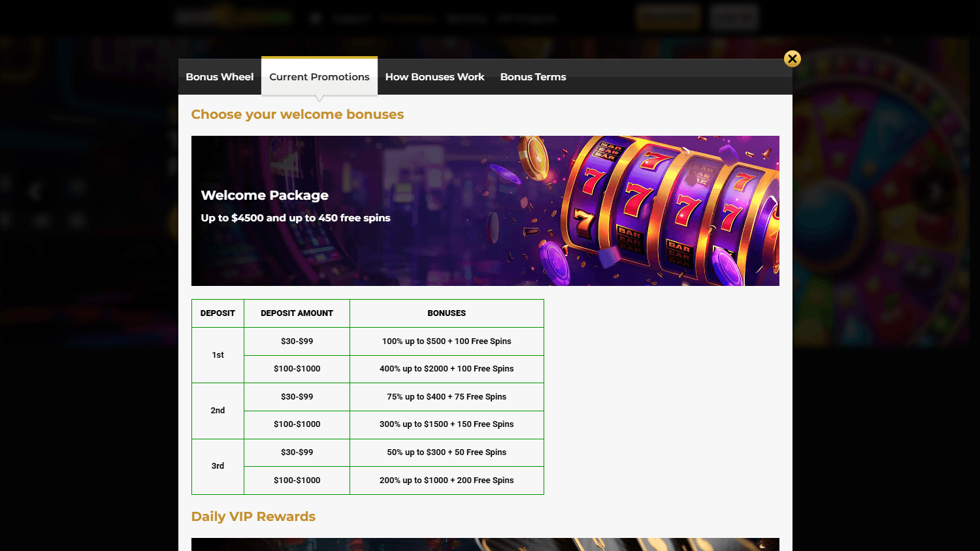This screenshot has height=551, width=980.
Task: Click the '2nd' deposit row label
Action: click(218, 411)
